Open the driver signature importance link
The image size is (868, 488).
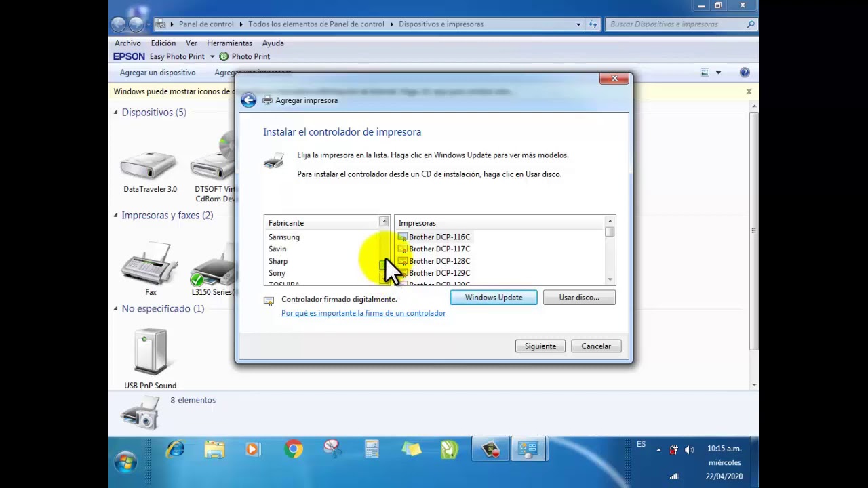(363, 313)
